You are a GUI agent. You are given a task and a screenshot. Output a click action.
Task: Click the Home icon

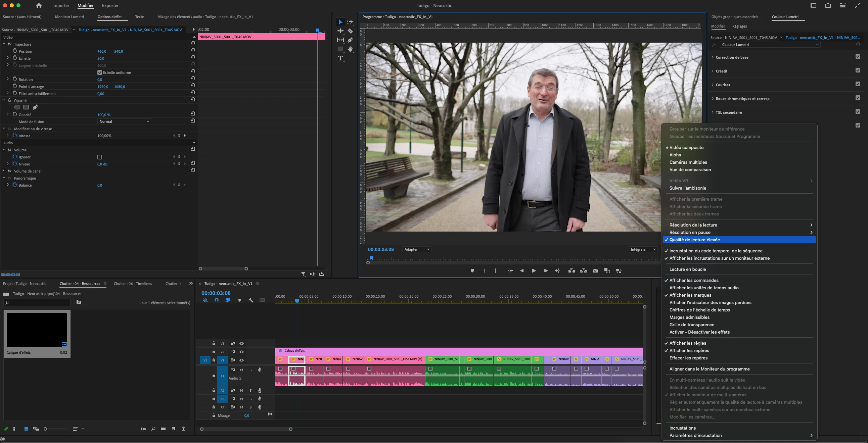[39, 6]
